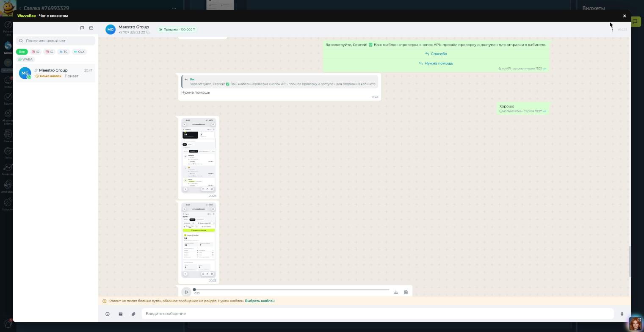Screen dimensions: 644x332
Task: Click the Только шаблон status badge
Action: point(48,76)
